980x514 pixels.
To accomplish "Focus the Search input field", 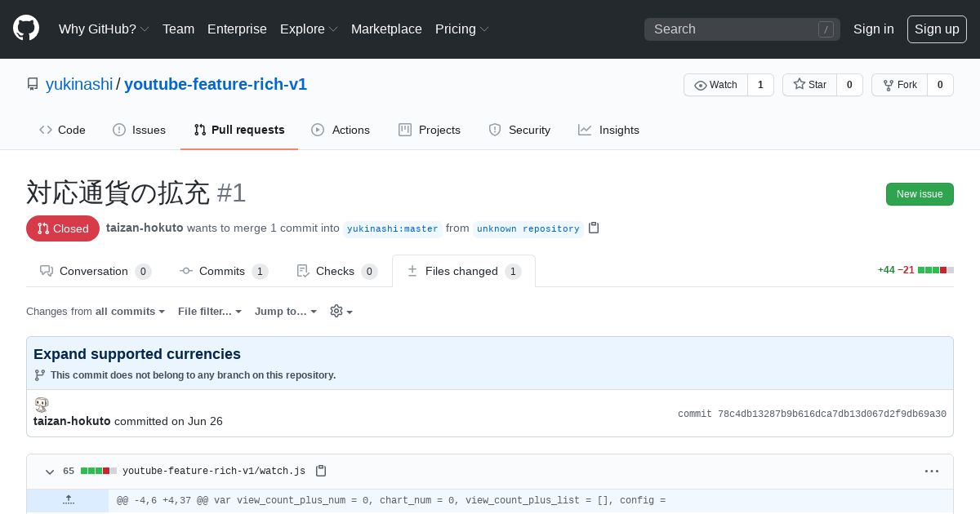I will (x=742, y=29).
